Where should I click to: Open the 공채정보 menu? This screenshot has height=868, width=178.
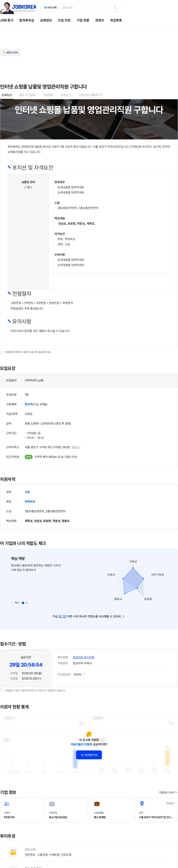tap(46, 21)
